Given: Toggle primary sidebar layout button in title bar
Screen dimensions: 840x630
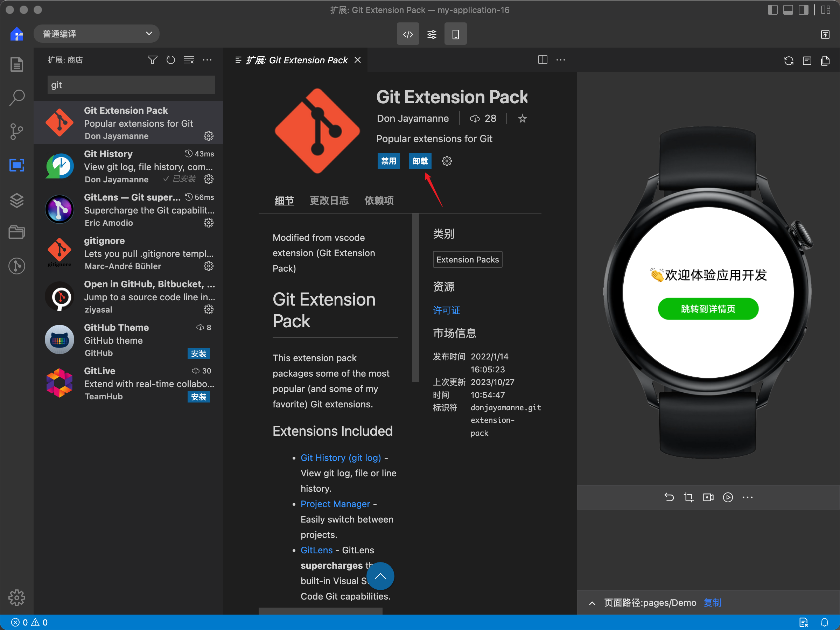Looking at the screenshot, I should [x=772, y=10].
